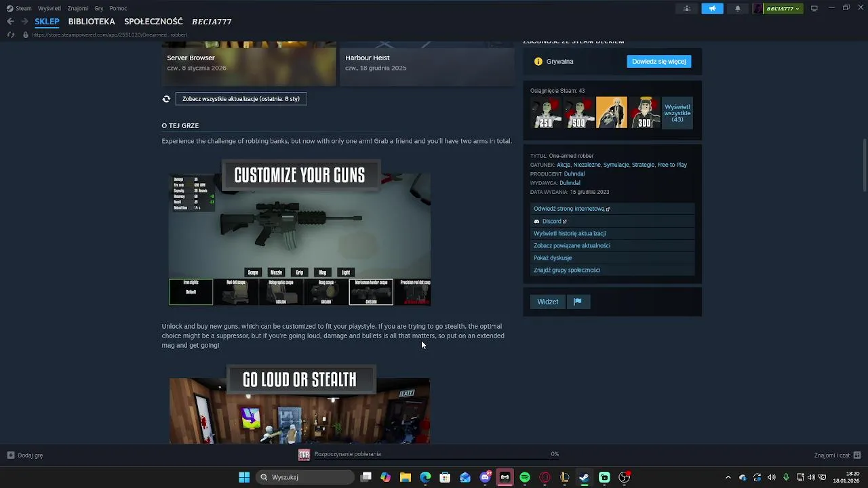Open the Steam Families icon in the top bar
This screenshot has width=868, height=488.
pyautogui.click(x=687, y=8)
